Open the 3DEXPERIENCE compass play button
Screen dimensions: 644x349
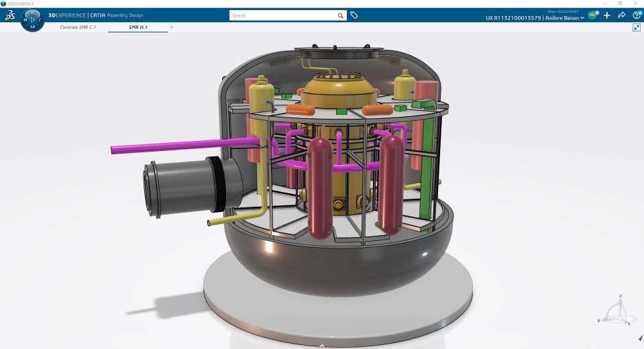pyautogui.click(x=32, y=19)
